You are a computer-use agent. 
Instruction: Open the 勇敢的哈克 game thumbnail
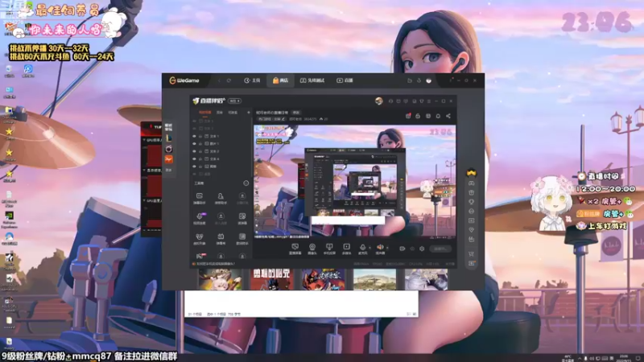[x=271, y=279]
